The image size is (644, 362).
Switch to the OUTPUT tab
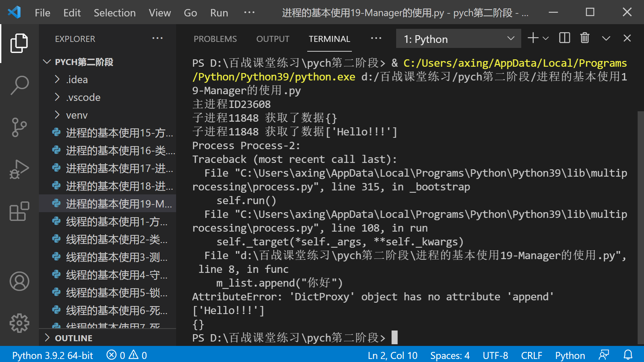coord(273,39)
